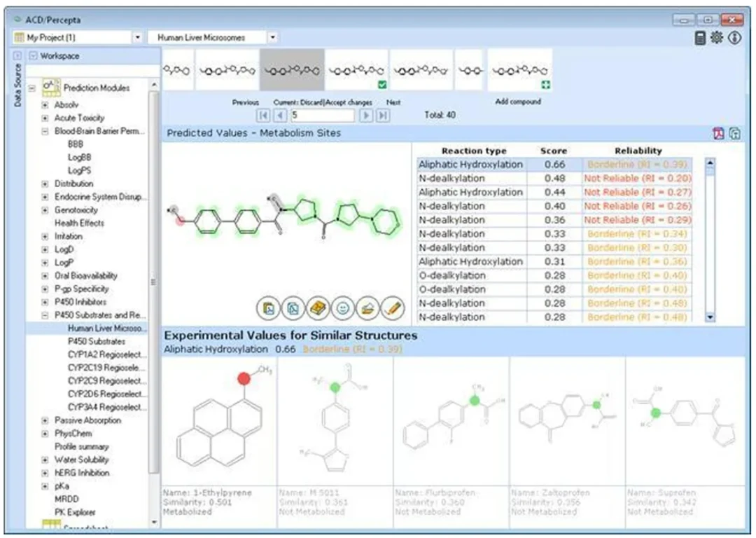Expand the hERG Inhibition node
The height and width of the screenshot is (538, 756).
point(45,473)
